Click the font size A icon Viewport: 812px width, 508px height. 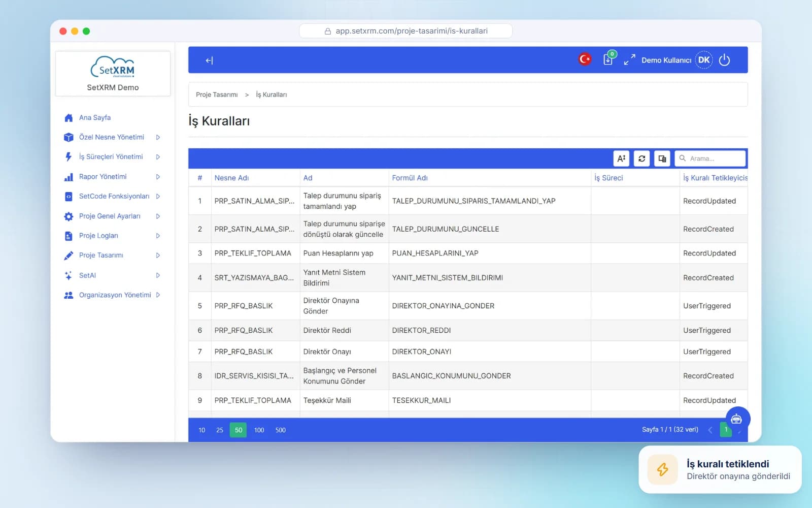621,158
